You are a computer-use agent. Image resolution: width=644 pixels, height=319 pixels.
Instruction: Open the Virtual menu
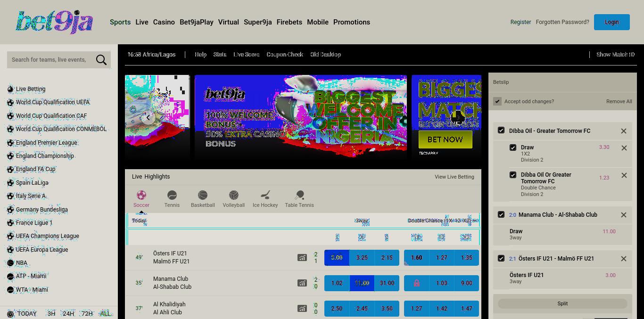pyautogui.click(x=229, y=22)
